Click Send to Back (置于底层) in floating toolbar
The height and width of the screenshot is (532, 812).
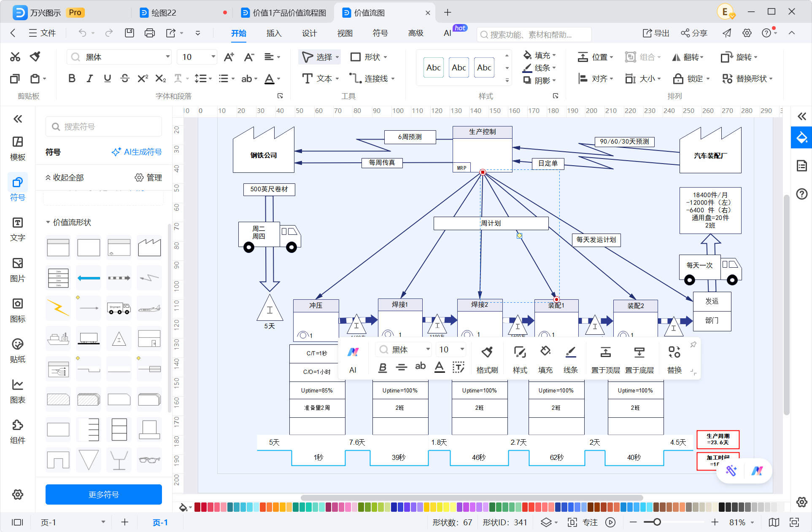[x=639, y=359]
